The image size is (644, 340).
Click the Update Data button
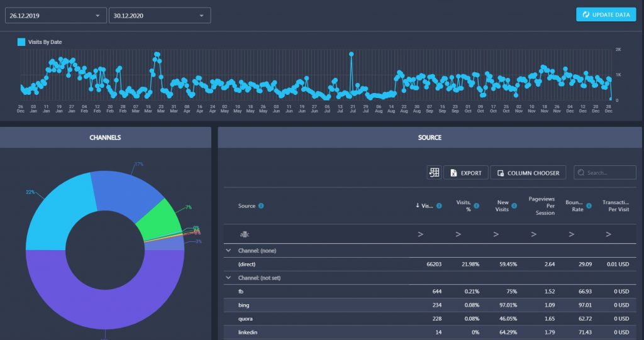606,15
